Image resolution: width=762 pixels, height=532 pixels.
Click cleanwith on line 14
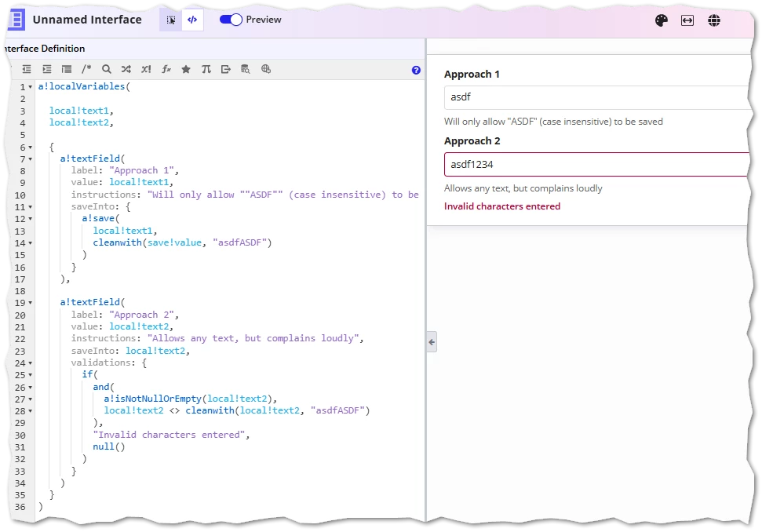point(117,242)
